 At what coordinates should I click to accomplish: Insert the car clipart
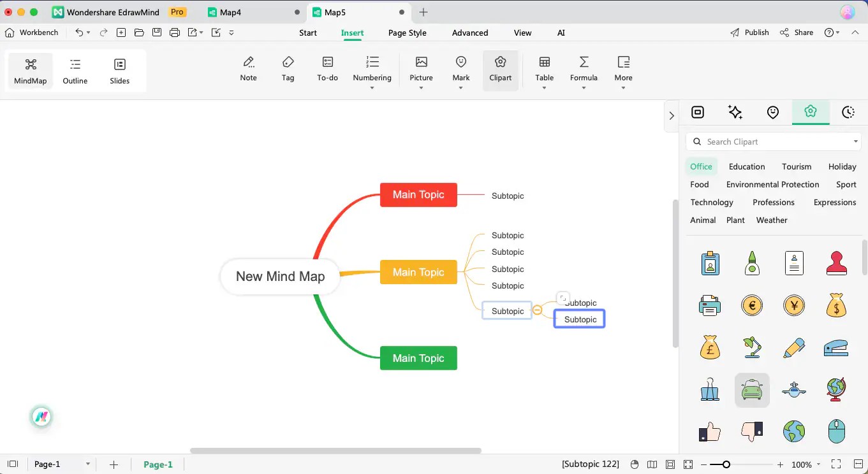753,390
